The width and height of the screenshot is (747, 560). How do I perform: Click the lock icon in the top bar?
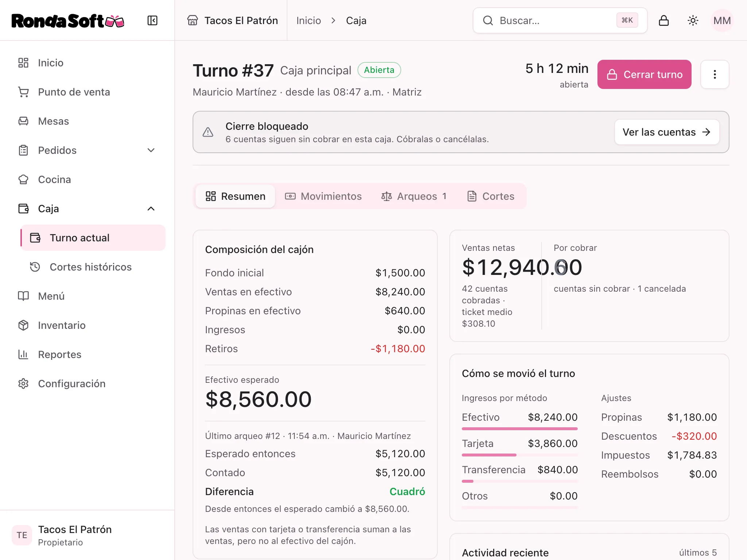tap(664, 20)
